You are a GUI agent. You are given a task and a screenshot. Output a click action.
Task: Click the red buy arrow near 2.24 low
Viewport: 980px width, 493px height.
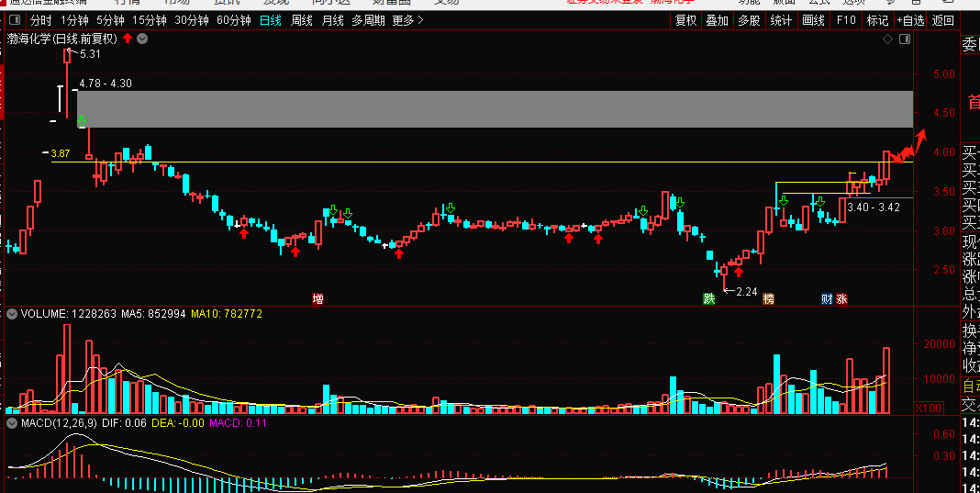pyautogui.click(x=739, y=272)
